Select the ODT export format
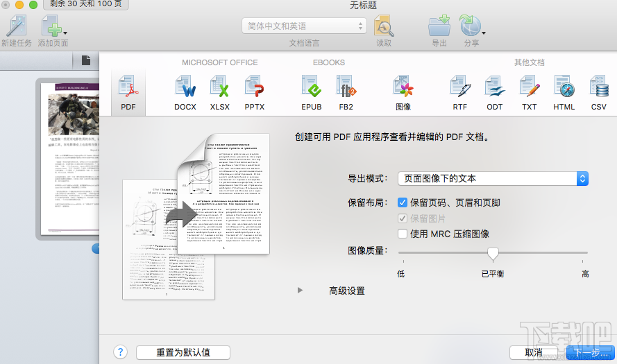The image size is (617, 364). pyautogui.click(x=495, y=93)
